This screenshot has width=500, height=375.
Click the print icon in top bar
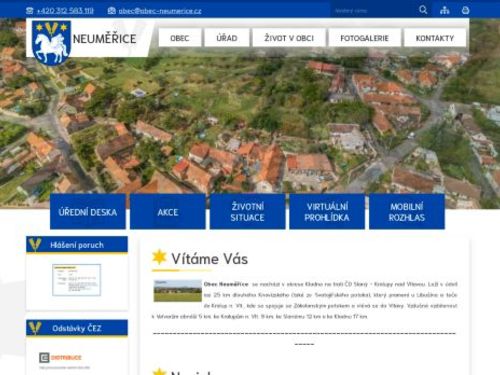point(465,10)
